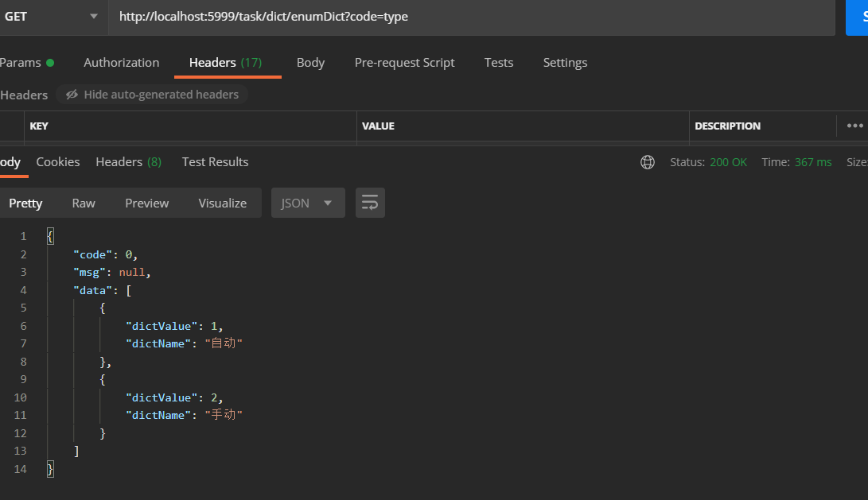
Task: Click the dictValue key on line 6
Action: point(162,326)
